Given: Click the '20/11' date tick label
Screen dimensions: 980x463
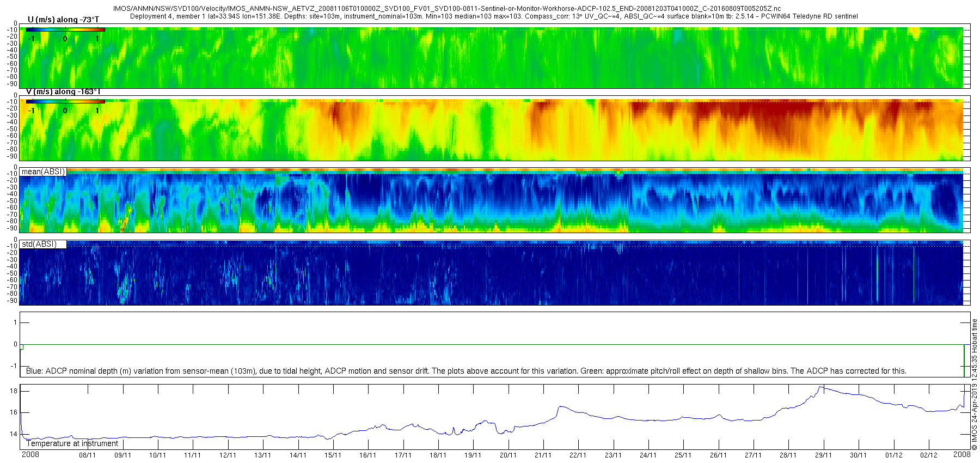Looking at the screenshot, I should click(508, 455).
